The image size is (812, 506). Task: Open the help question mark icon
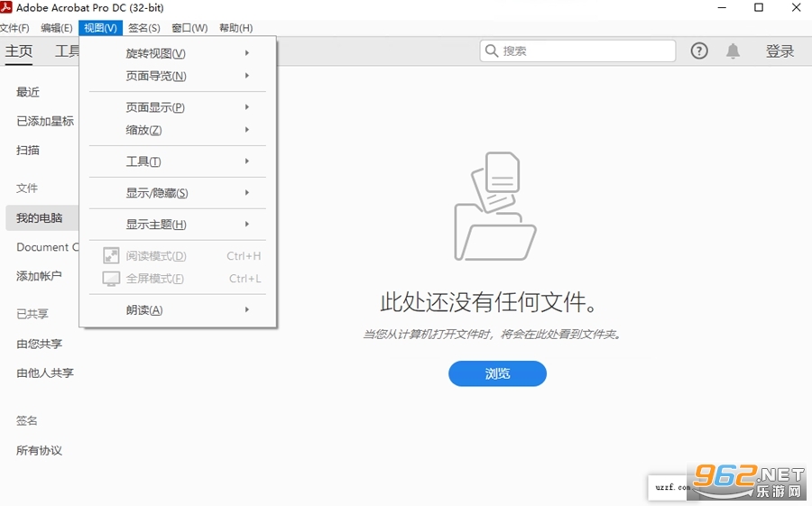699,51
